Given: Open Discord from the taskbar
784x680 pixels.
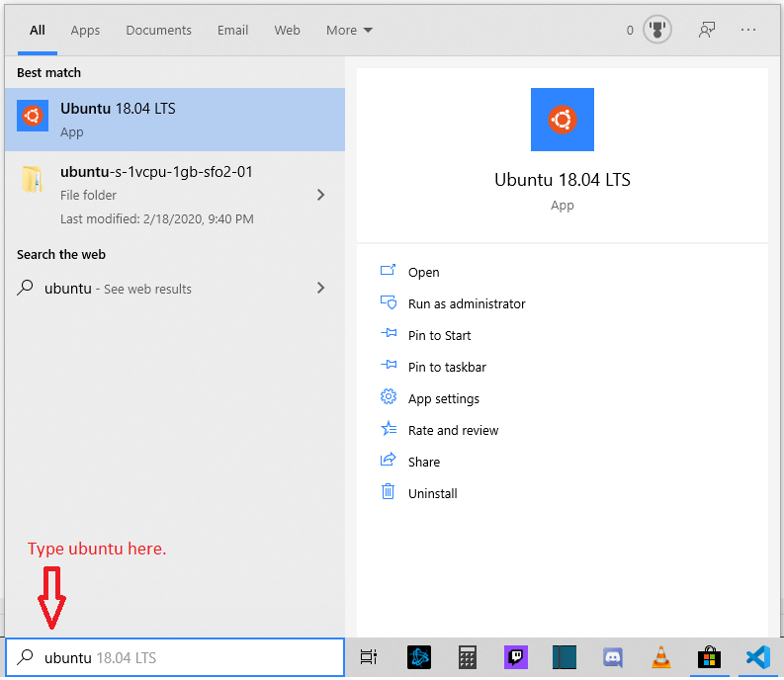Looking at the screenshot, I should (613, 657).
